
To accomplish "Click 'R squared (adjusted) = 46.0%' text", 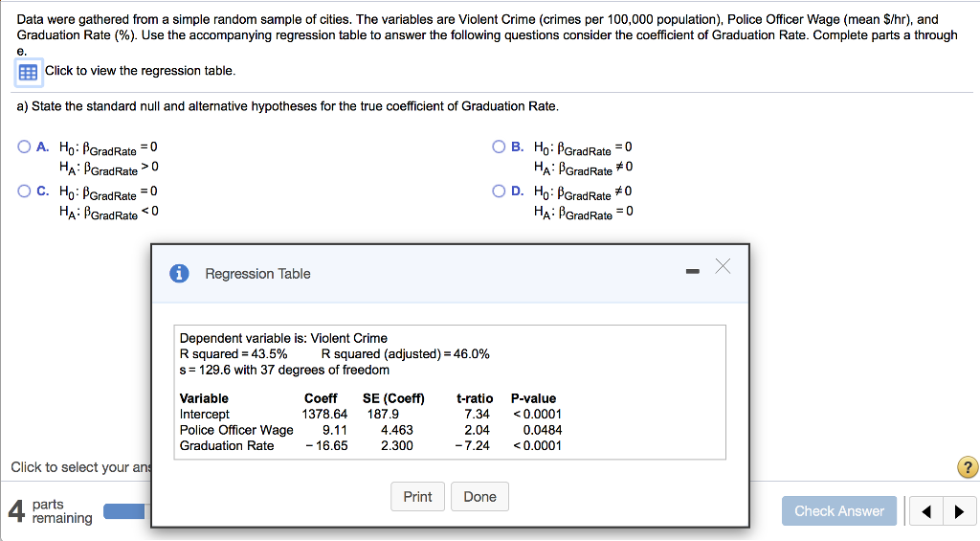I will (x=405, y=354).
